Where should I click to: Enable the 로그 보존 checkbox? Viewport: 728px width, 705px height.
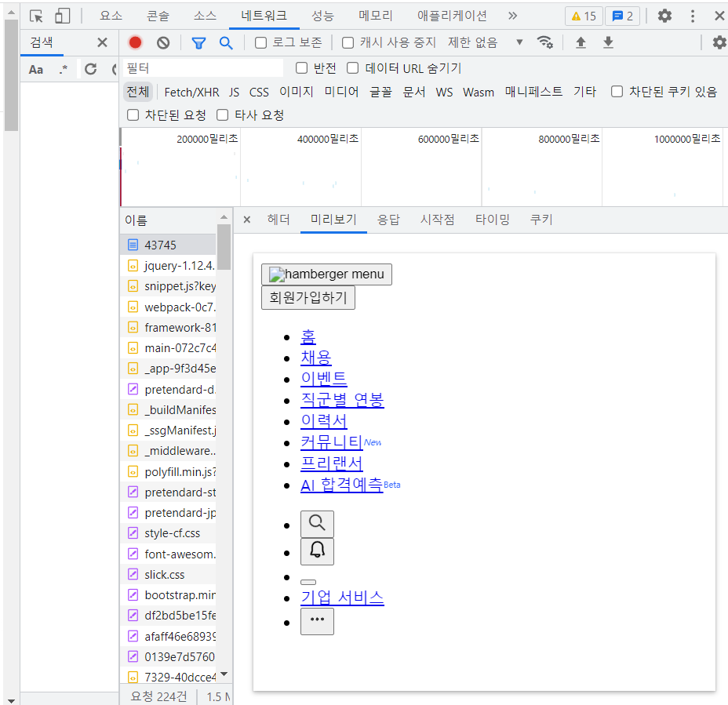click(x=261, y=42)
